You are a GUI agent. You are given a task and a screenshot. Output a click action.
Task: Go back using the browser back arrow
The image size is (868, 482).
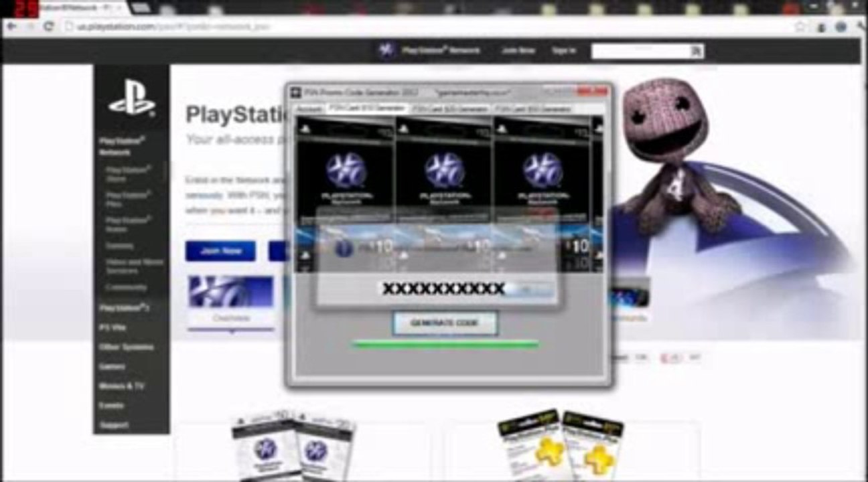[x=11, y=27]
